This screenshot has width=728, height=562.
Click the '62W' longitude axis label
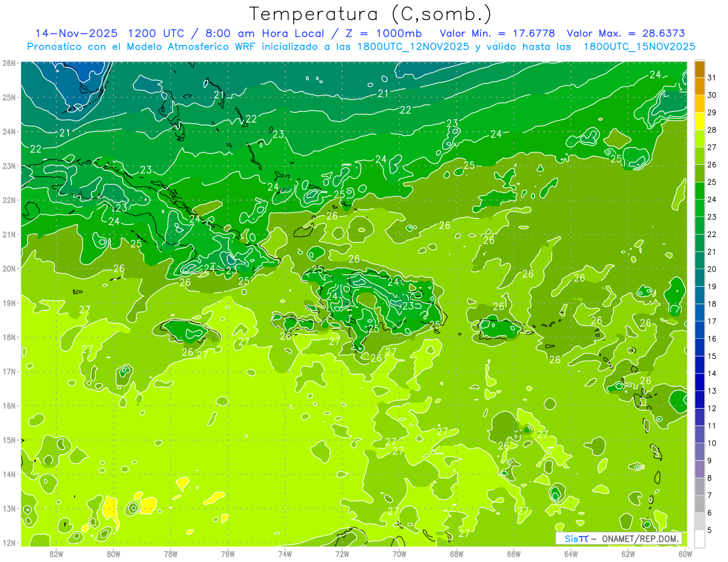coord(628,553)
